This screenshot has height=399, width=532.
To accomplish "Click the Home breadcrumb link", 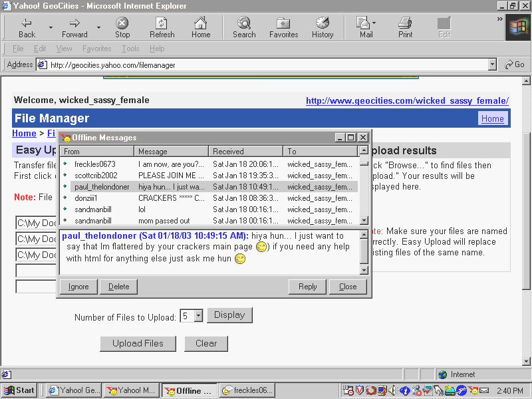I will pyautogui.click(x=24, y=134).
